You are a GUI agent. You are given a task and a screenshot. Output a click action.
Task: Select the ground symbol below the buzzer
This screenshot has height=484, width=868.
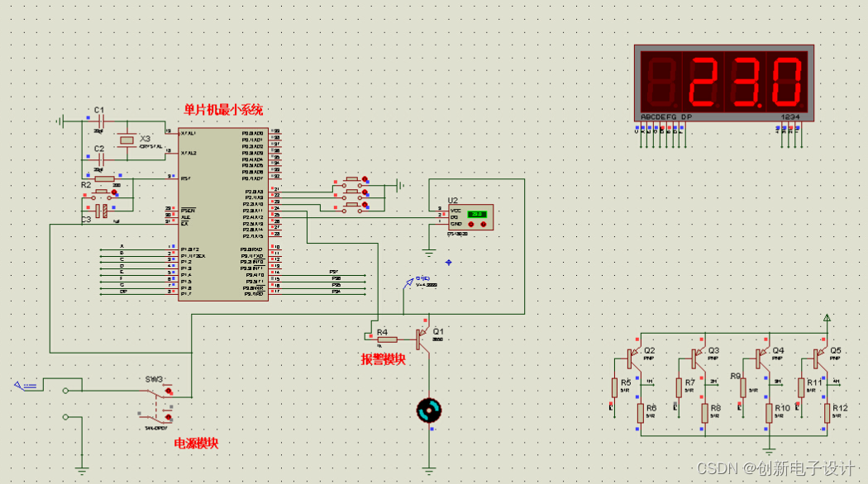click(x=429, y=472)
